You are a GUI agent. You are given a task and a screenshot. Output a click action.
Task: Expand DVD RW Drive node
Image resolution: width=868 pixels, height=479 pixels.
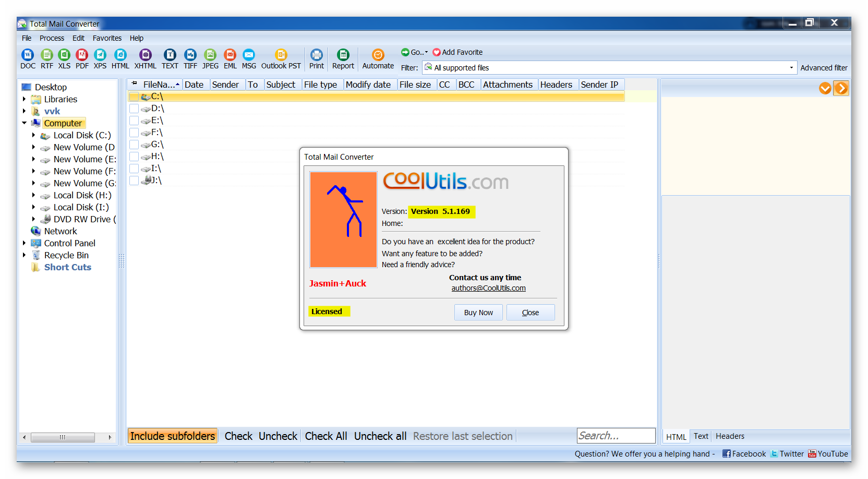coord(33,219)
